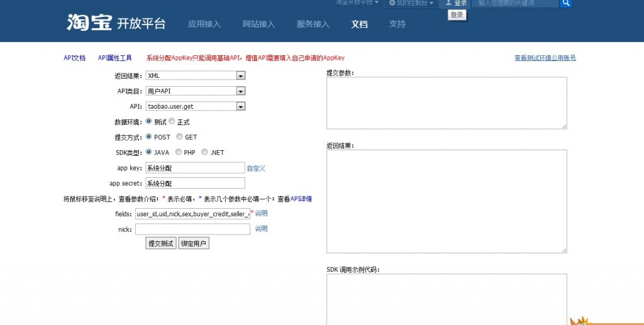
Task: Click the fields input box
Action: pyautogui.click(x=192, y=214)
